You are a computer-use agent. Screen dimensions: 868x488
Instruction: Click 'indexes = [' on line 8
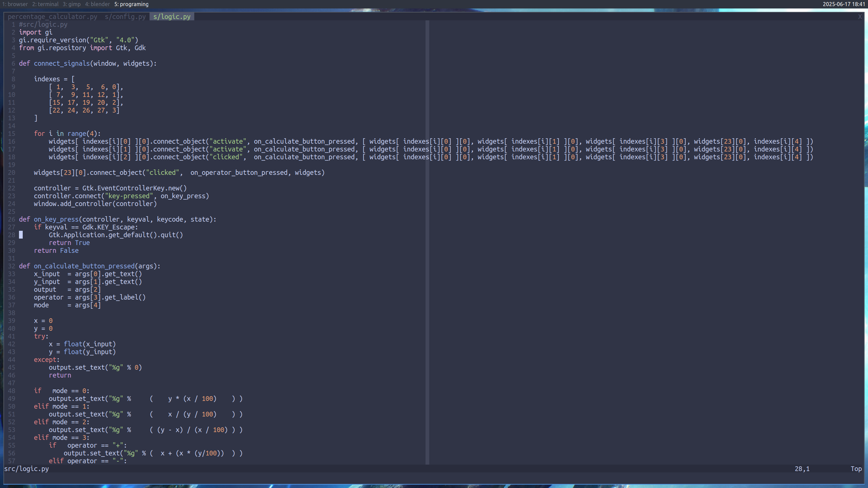[54, 79]
